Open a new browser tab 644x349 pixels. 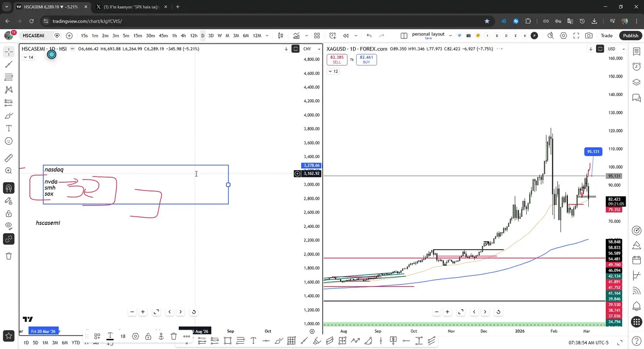tap(177, 7)
